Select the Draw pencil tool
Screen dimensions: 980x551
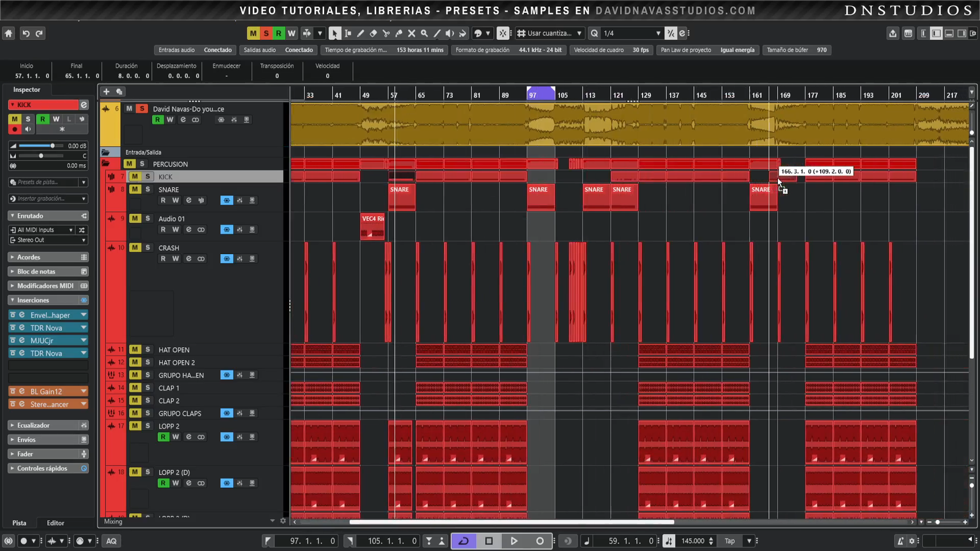(360, 34)
